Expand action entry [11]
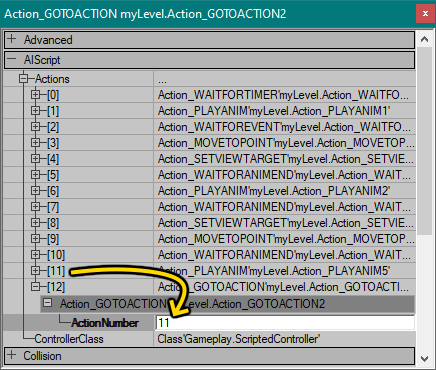Screen dimensions: 436x370 [x=35, y=271]
